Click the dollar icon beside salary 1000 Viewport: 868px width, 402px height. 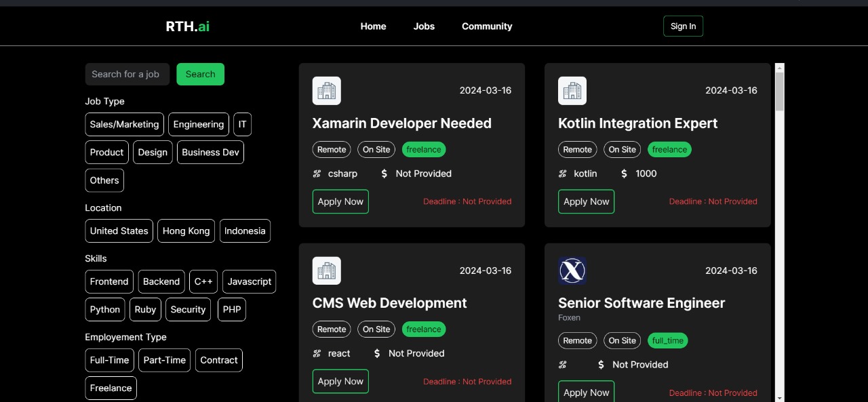pos(624,174)
